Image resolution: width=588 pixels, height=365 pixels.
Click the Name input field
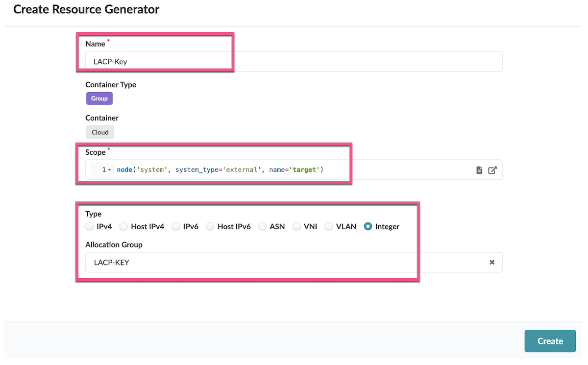pos(294,61)
